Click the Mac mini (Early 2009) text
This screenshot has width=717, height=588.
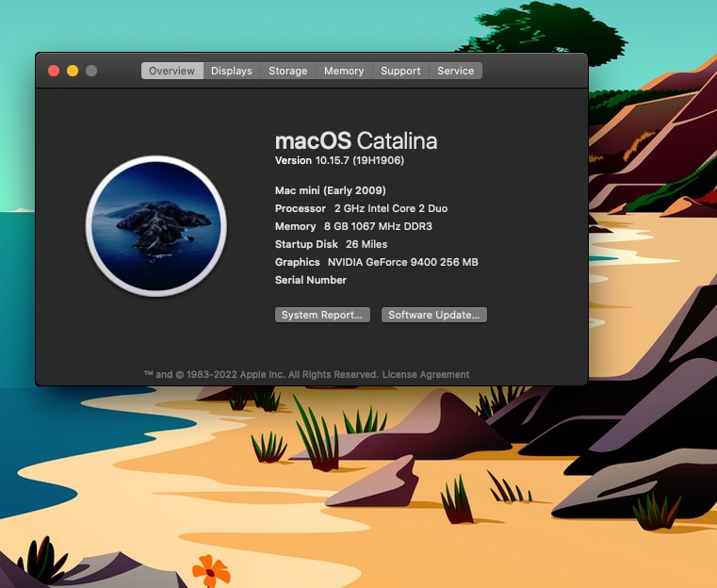click(x=330, y=190)
